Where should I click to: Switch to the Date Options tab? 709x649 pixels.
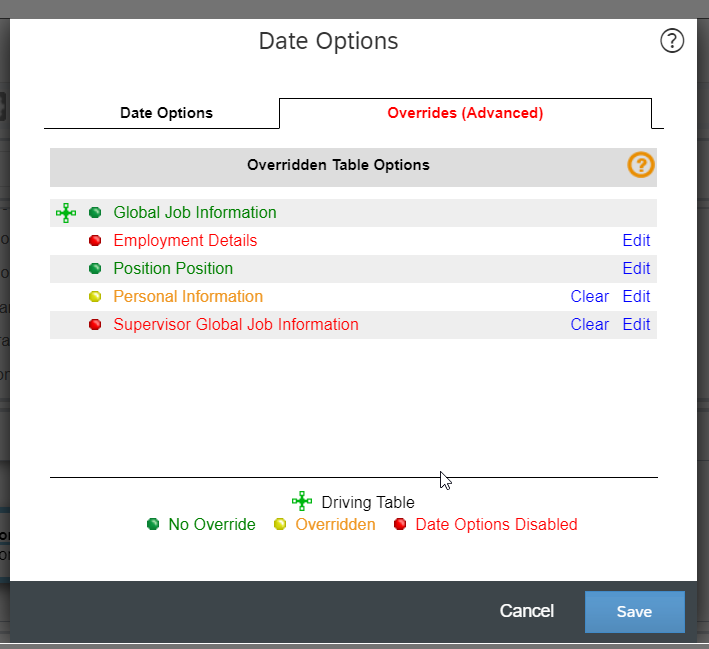[x=166, y=113]
